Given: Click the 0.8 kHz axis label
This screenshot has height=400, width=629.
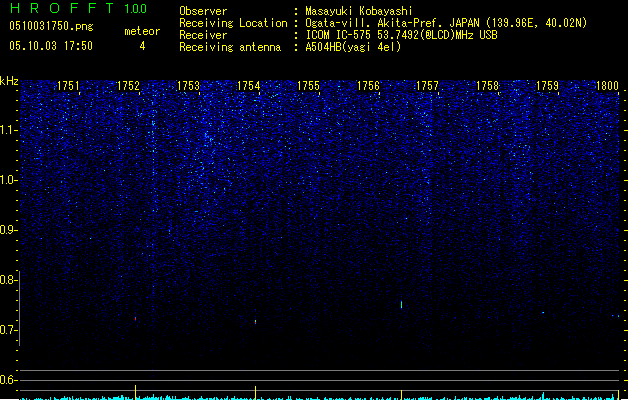Looking at the screenshot, I should (8, 280).
